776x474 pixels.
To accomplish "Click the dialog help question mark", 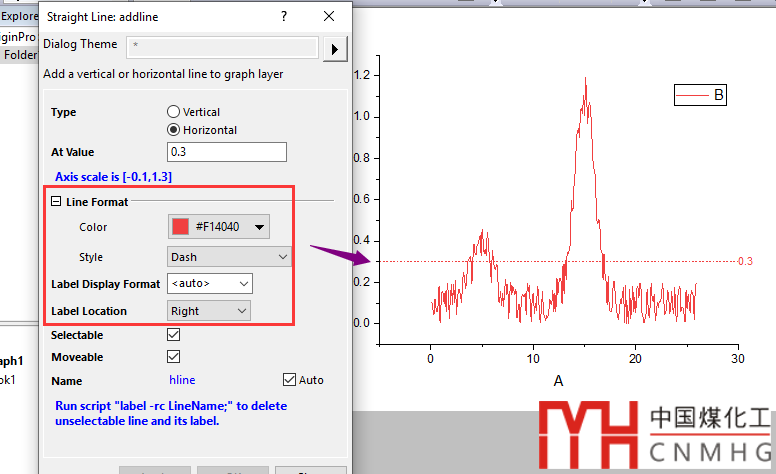I will (x=284, y=17).
